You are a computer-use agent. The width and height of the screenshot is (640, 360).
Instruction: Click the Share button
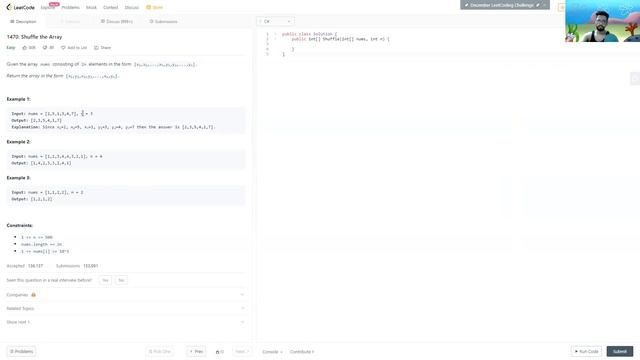coord(102,48)
